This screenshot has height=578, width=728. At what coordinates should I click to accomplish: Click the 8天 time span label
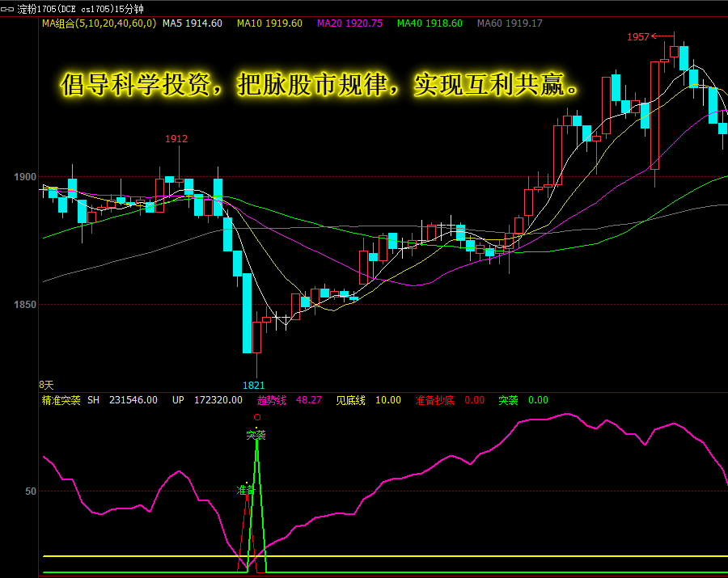point(46,385)
